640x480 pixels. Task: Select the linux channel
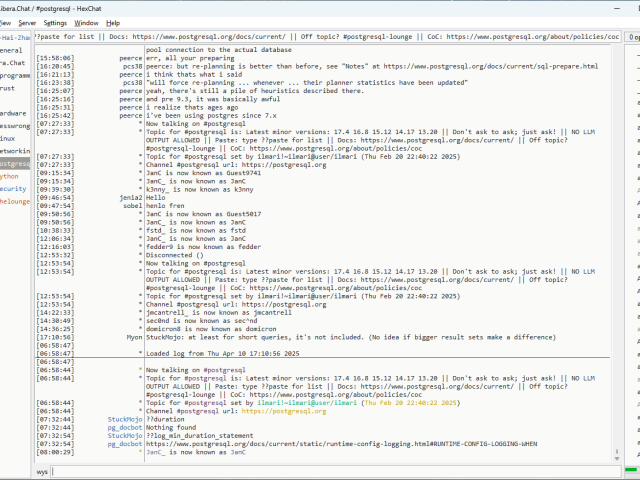pyautogui.click(x=9, y=138)
